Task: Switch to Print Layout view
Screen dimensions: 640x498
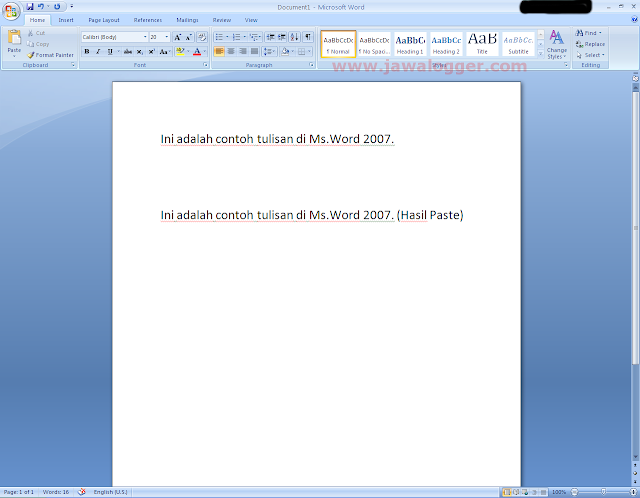Action: click(x=507, y=492)
